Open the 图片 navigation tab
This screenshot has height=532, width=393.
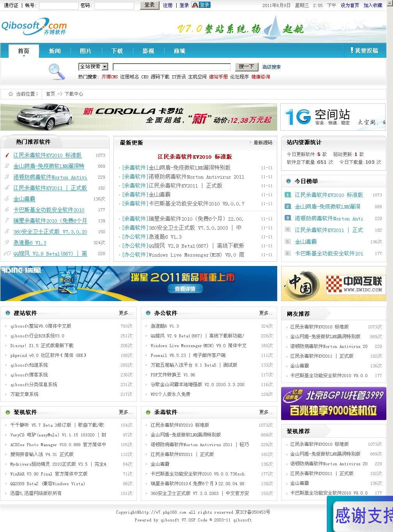[86, 51]
